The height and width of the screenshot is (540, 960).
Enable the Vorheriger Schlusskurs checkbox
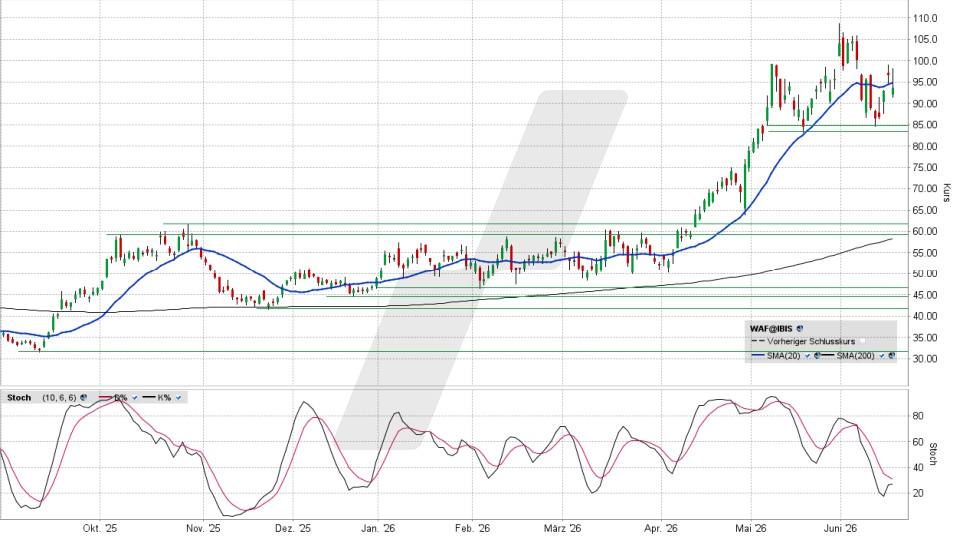click(x=863, y=342)
